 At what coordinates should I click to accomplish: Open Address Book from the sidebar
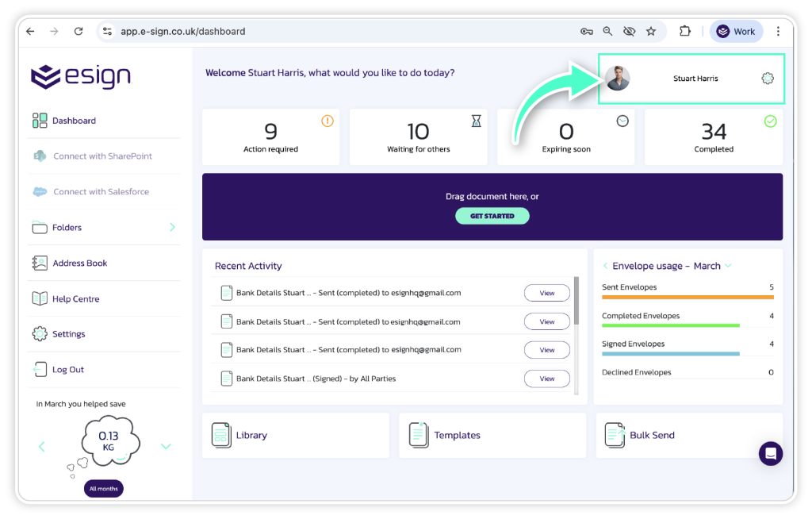[79, 263]
